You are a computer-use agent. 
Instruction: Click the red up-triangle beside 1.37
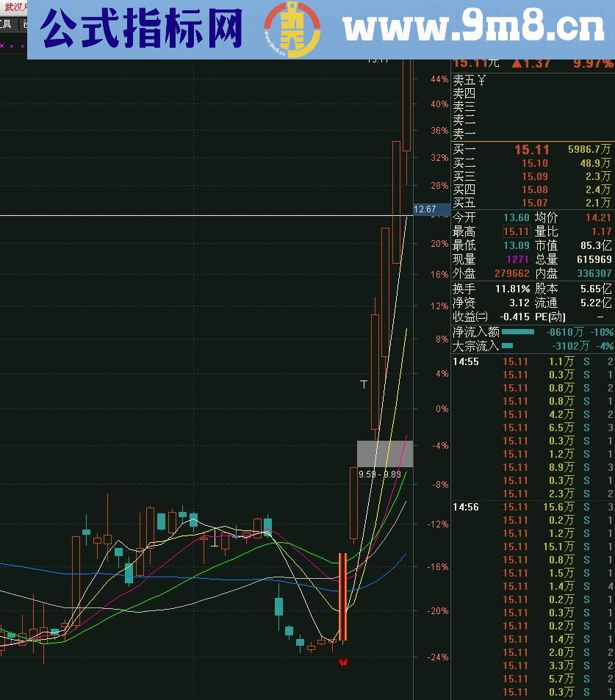(x=517, y=63)
